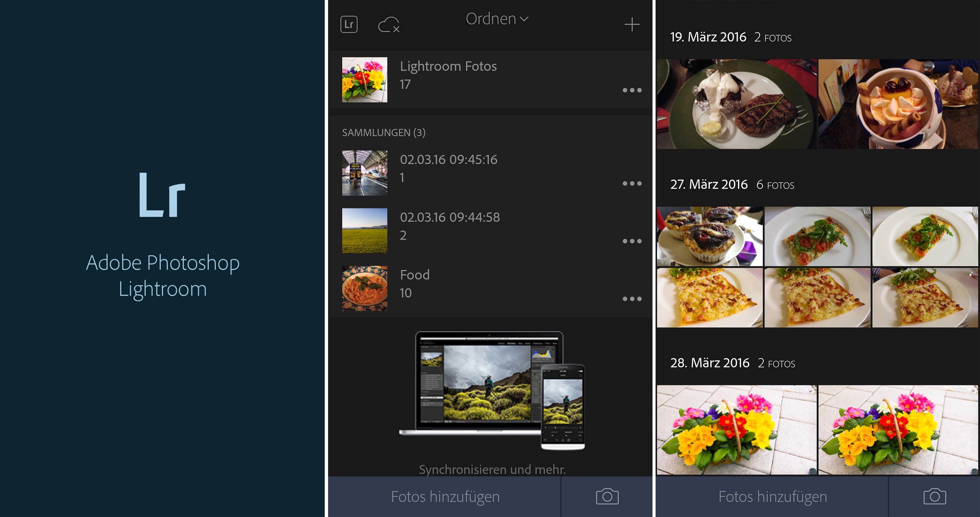Expand SAMMLUNGEN collections section
Image resolution: width=980 pixels, height=517 pixels.
click(384, 131)
